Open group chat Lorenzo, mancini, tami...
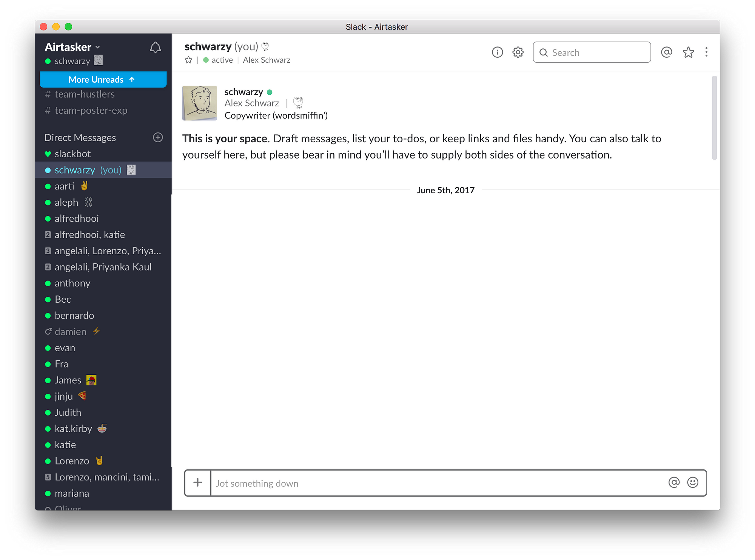This screenshot has height=560, width=755. [x=103, y=477]
